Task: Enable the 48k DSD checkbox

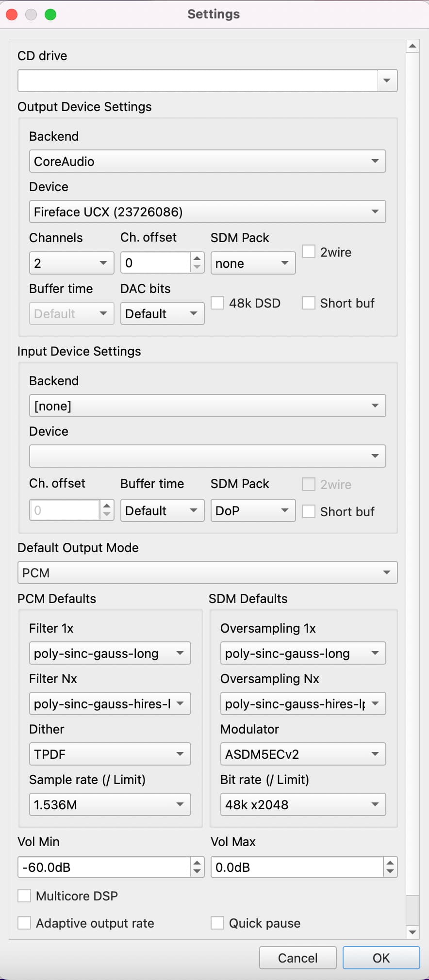Action: pyautogui.click(x=217, y=303)
